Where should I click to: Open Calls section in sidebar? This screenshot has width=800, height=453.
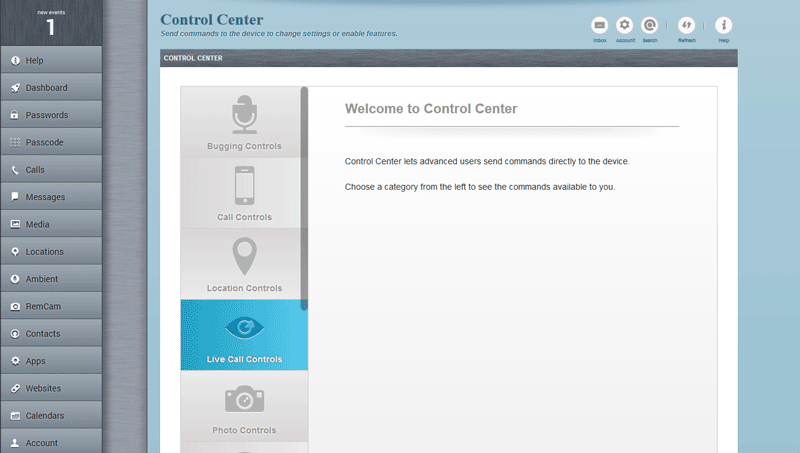point(51,170)
